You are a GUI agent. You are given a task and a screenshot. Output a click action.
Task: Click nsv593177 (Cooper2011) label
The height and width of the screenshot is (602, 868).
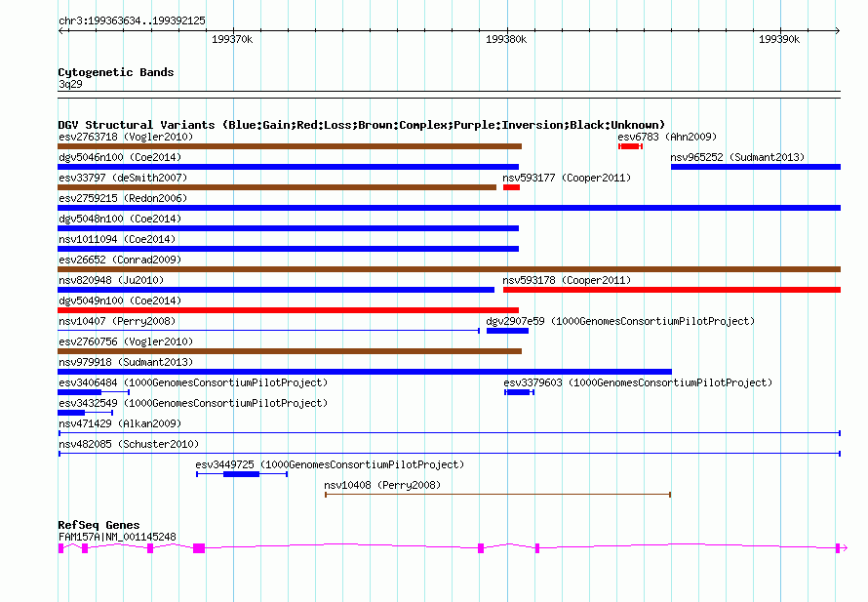point(567,178)
